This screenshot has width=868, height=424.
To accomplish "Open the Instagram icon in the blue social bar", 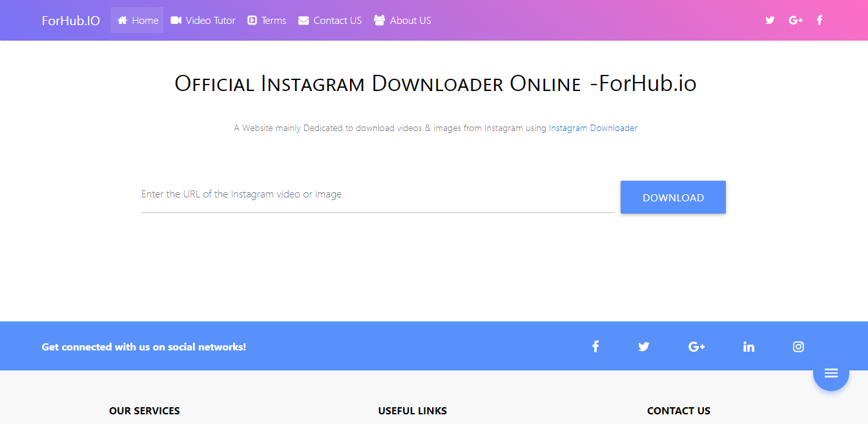I will (x=798, y=347).
